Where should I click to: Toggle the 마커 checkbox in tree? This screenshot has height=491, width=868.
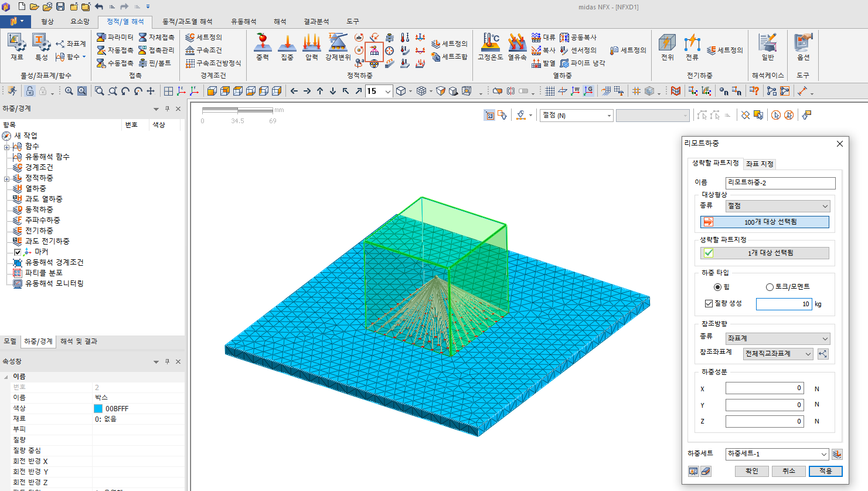(18, 252)
